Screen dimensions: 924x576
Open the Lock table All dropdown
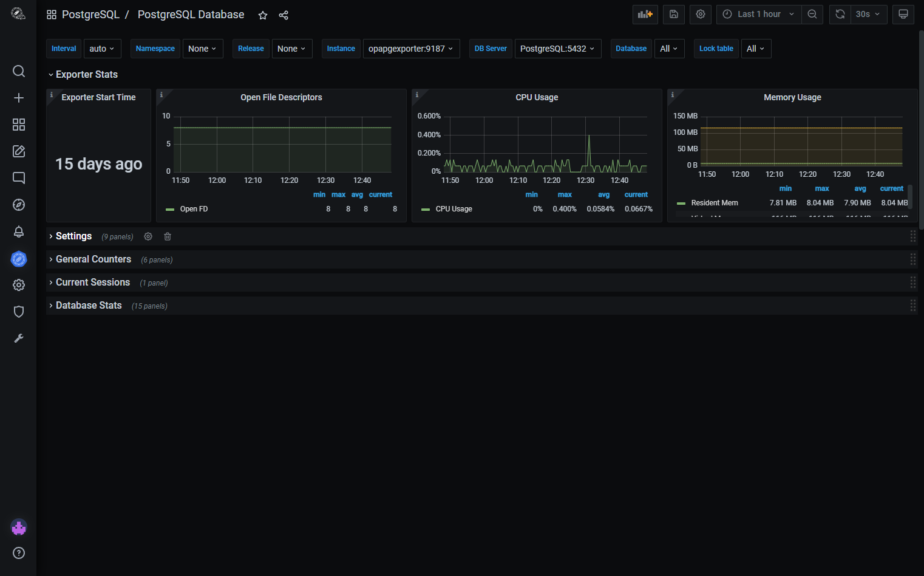(756, 49)
